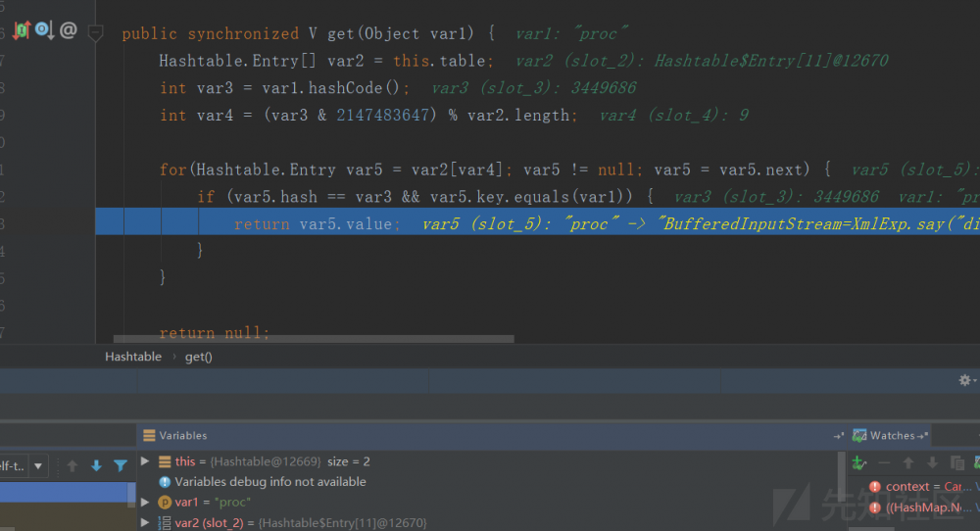Click 'var1.hashCode()' in the code
The height and width of the screenshot is (531, 980).
(x=330, y=87)
